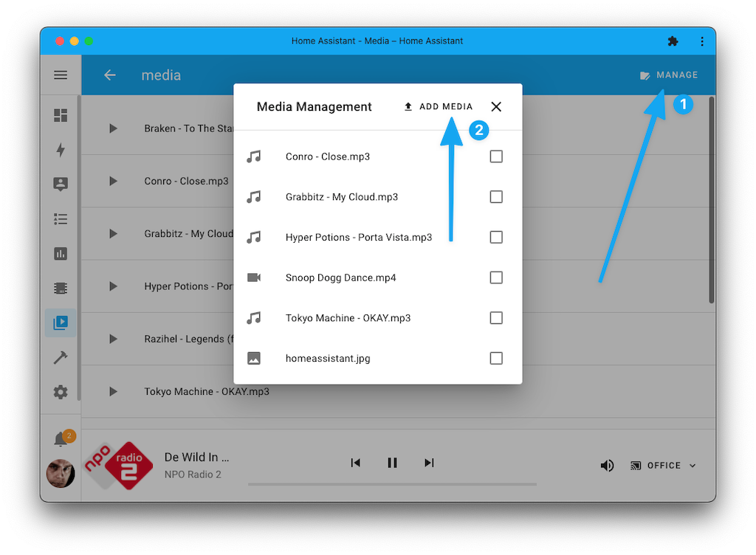The width and height of the screenshot is (756, 555).
Task: Open the Logbook panel
Action: [60, 219]
